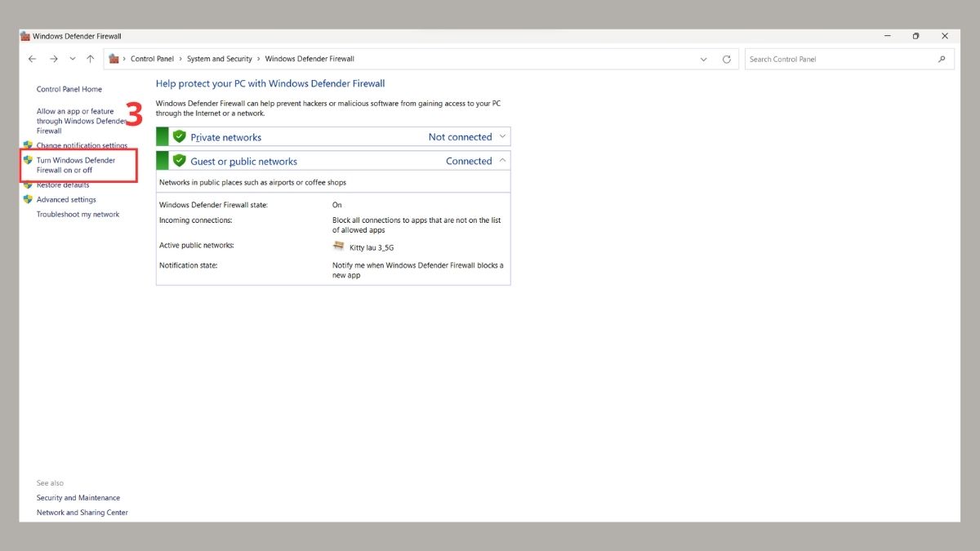Image resolution: width=980 pixels, height=551 pixels.
Task: Open Turn Windows Defender Firewall on or off
Action: pos(76,165)
